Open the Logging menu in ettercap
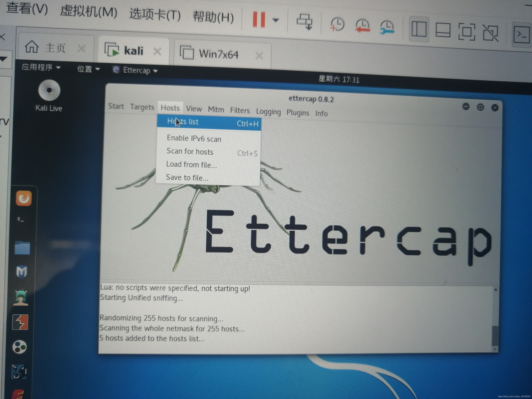The height and width of the screenshot is (399, 532). [x=268, y=112]
